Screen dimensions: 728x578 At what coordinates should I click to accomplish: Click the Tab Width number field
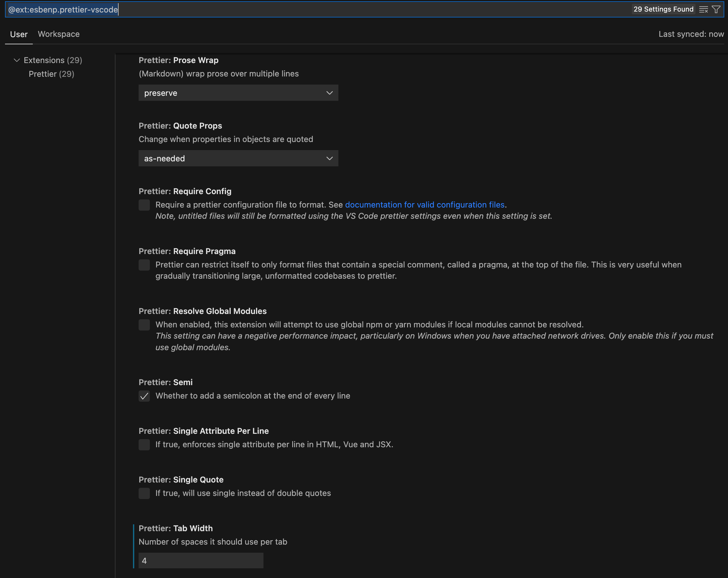pos(201,561)
